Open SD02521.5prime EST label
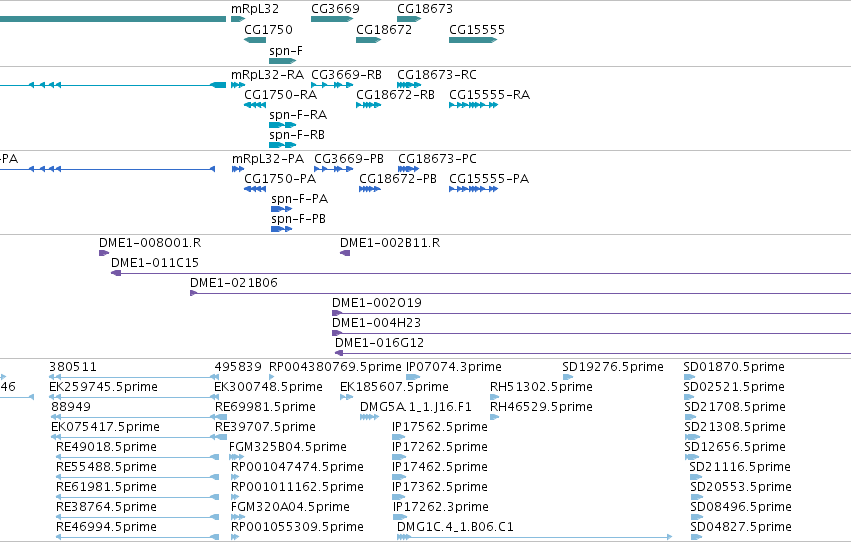Screen dimensions: 851x542 point(734,387)
